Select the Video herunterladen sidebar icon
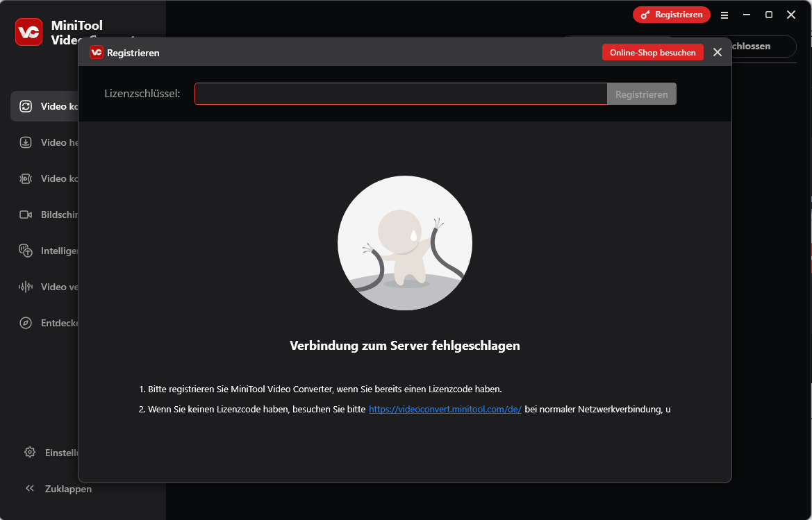Viewport: 812px width, 520px height. [x=26, y=142]
